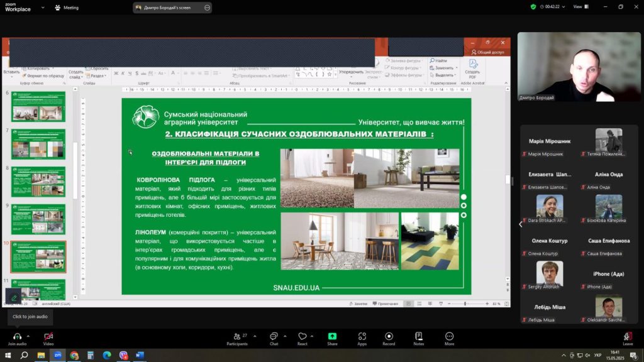Viewport: 644px width, 362px height.
Task: Click Format Painter (Формат по образцу)
Action: point(43,76)
